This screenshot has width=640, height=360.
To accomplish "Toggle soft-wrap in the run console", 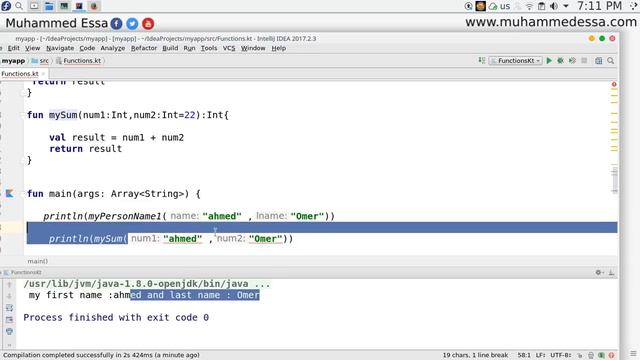I will coord(9,308).
